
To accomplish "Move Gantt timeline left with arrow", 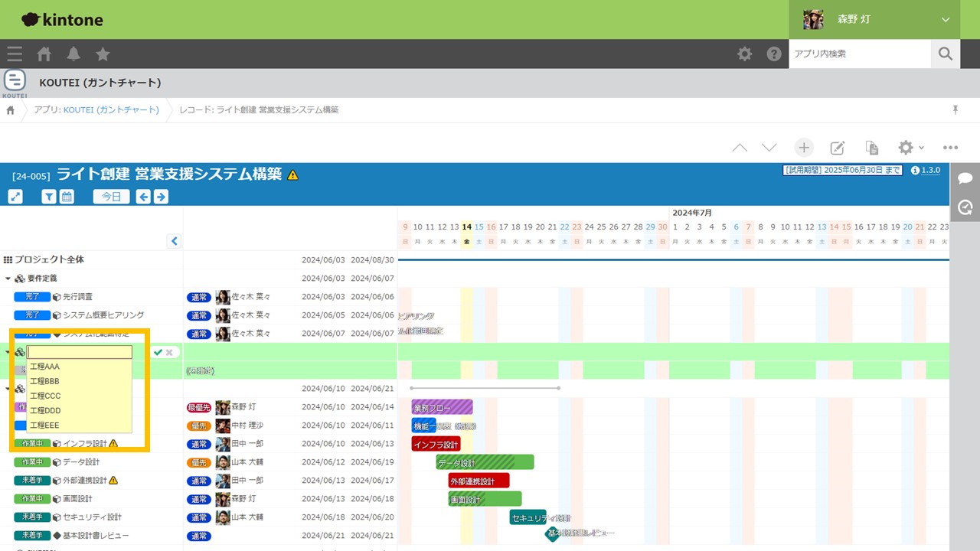I will 143,197.
